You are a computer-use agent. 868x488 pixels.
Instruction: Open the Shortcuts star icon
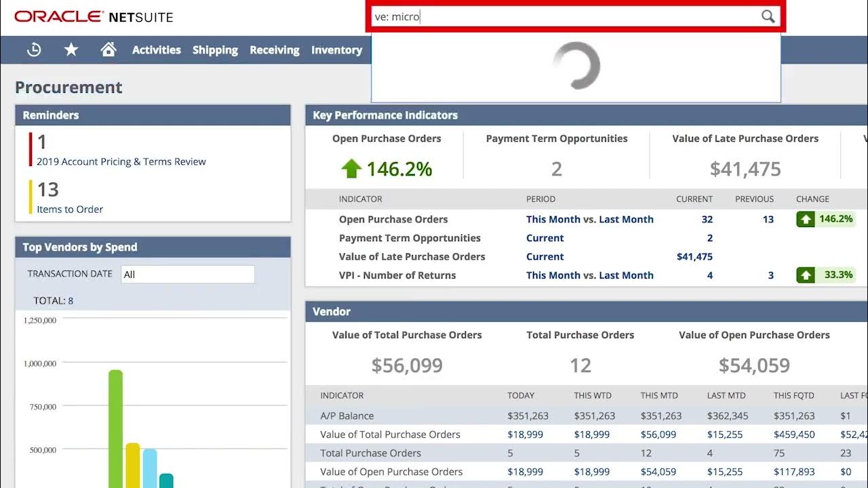(71, 49)
